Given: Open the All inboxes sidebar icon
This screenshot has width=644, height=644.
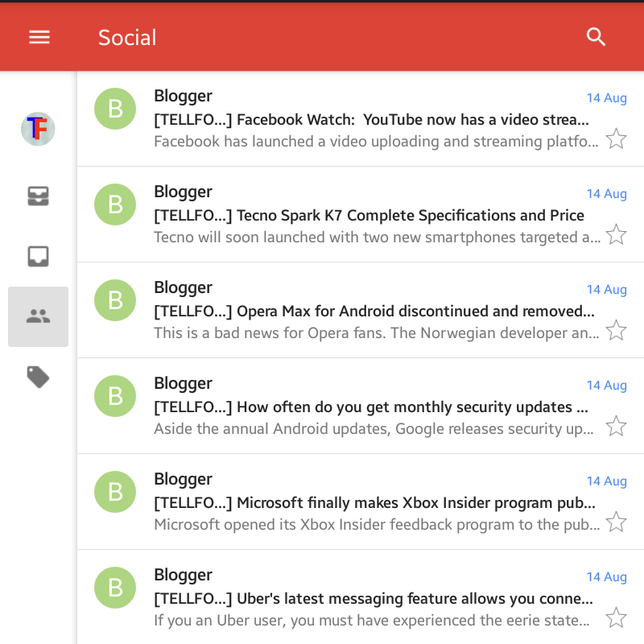Looking at the screenshot, I should click(x=38, y=196).
